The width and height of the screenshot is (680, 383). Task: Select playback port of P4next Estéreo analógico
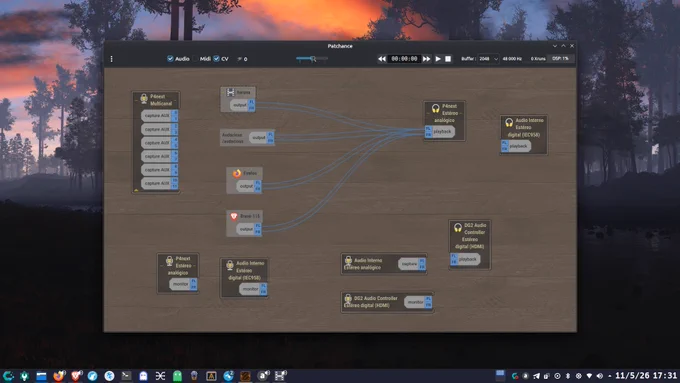click(440, 131)
